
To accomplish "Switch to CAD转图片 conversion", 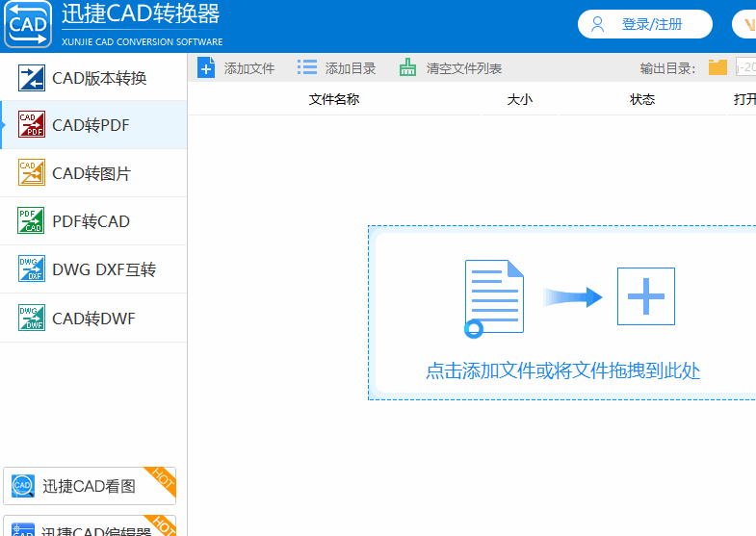I will tap(93, 173).
